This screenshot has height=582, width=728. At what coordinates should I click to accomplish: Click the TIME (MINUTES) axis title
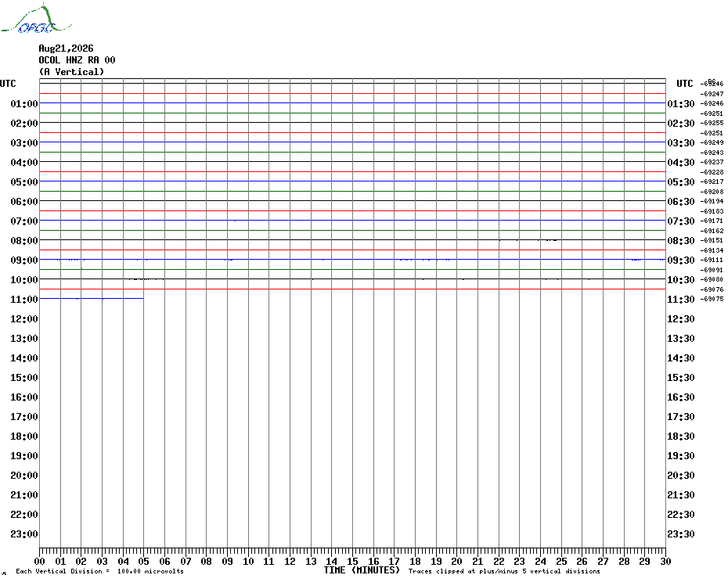point(362,570)
